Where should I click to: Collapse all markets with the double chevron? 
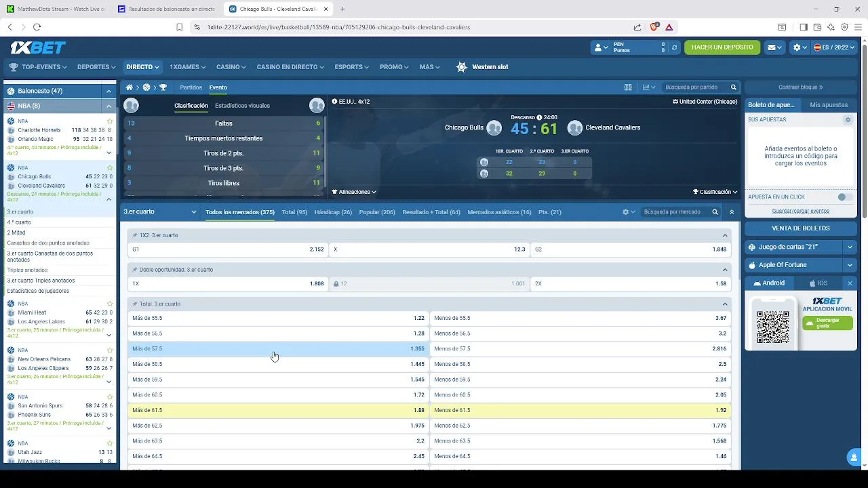coord(731,212)
